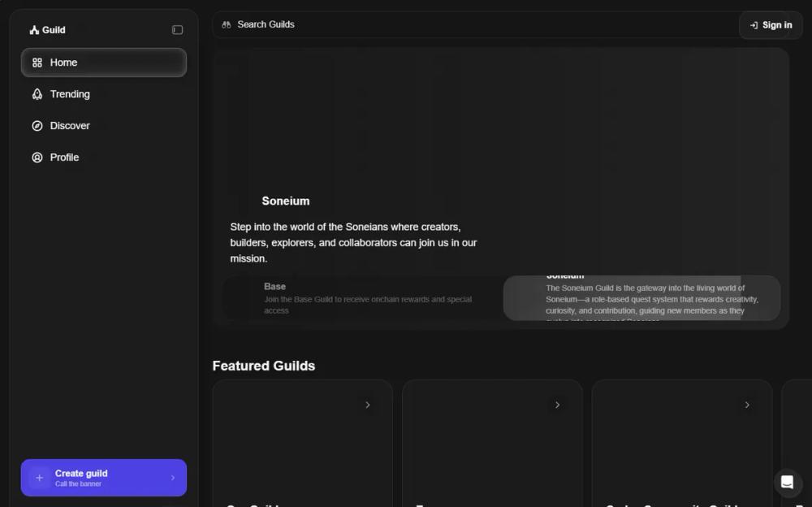The width and height of the screenshot is (812, 507).
Task: Select the Soneium guild description card
Action: coord(641,298)
